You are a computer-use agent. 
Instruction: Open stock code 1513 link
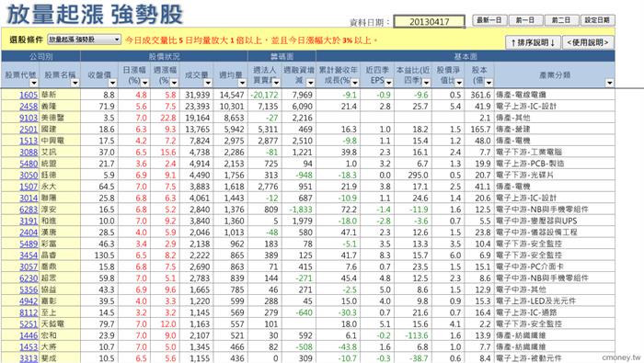[x=29, y=141]
